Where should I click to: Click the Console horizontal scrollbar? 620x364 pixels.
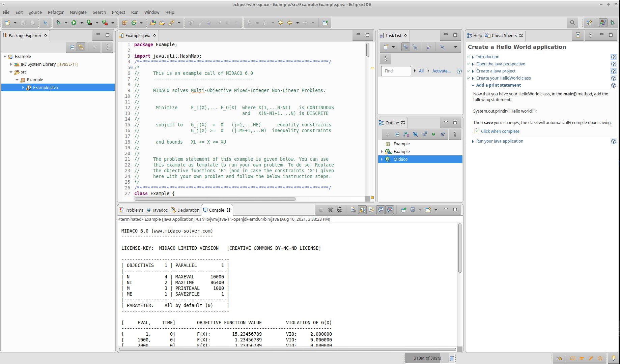287,349
